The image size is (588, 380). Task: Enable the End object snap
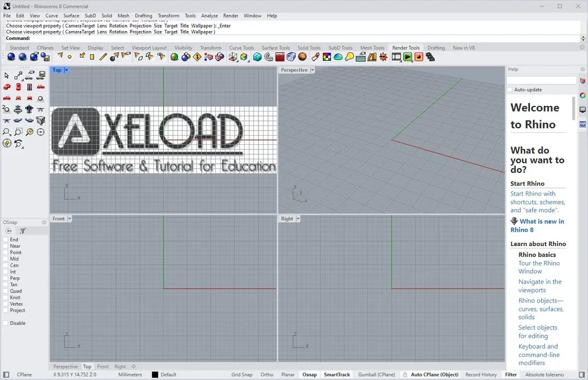5,240
